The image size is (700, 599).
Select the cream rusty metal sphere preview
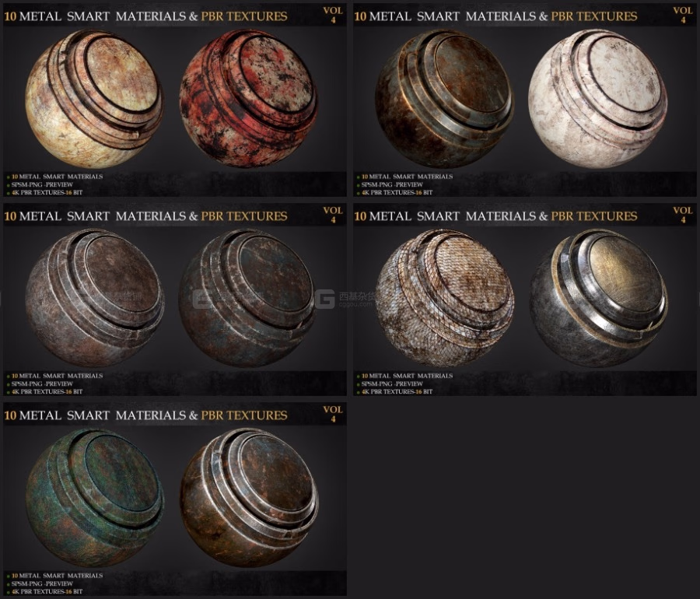(x=94, y=99)
